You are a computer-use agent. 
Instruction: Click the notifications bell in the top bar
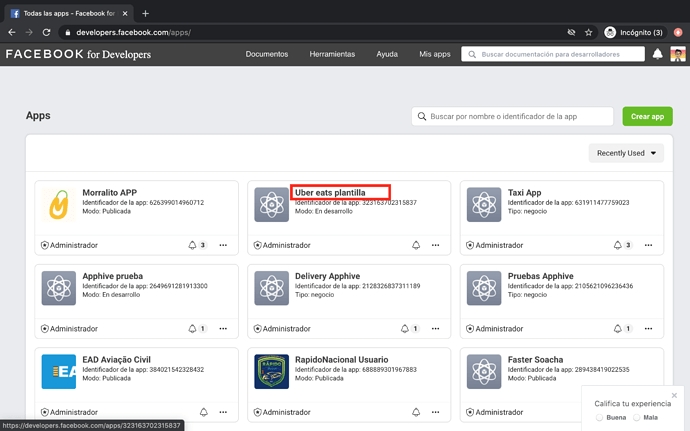[658, 54]
